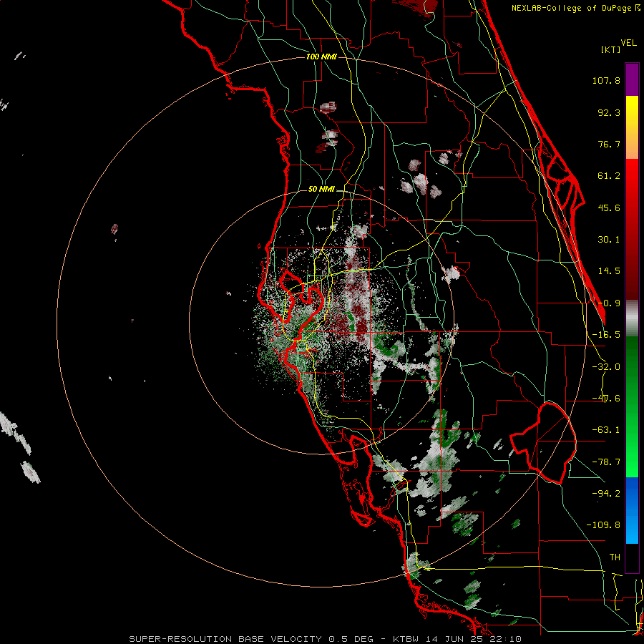Screen dimensions: 644x644
Task: Select the 14.5 velocity scale value
Action: tap(609, 271)
